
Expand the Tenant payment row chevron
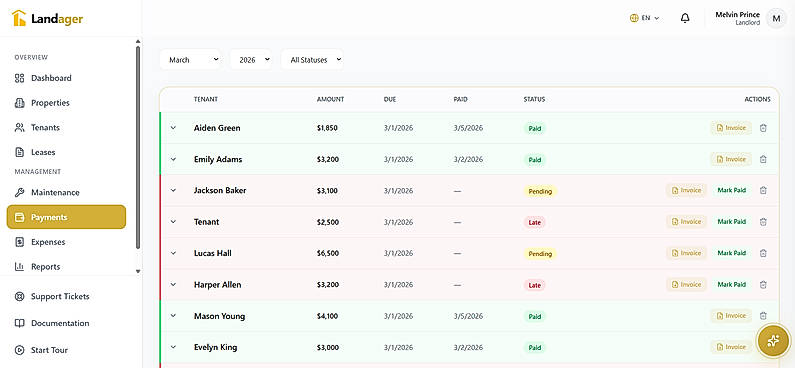pyautogui.click(x=173, y=222)
